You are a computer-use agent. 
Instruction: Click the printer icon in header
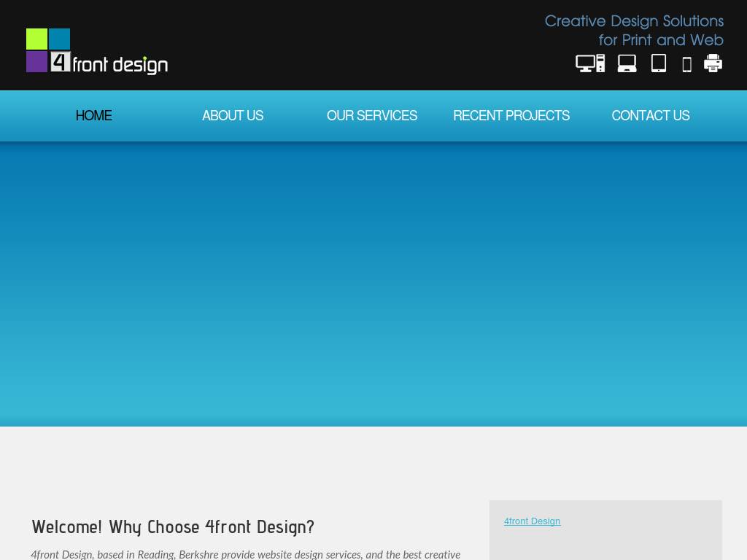713,63
